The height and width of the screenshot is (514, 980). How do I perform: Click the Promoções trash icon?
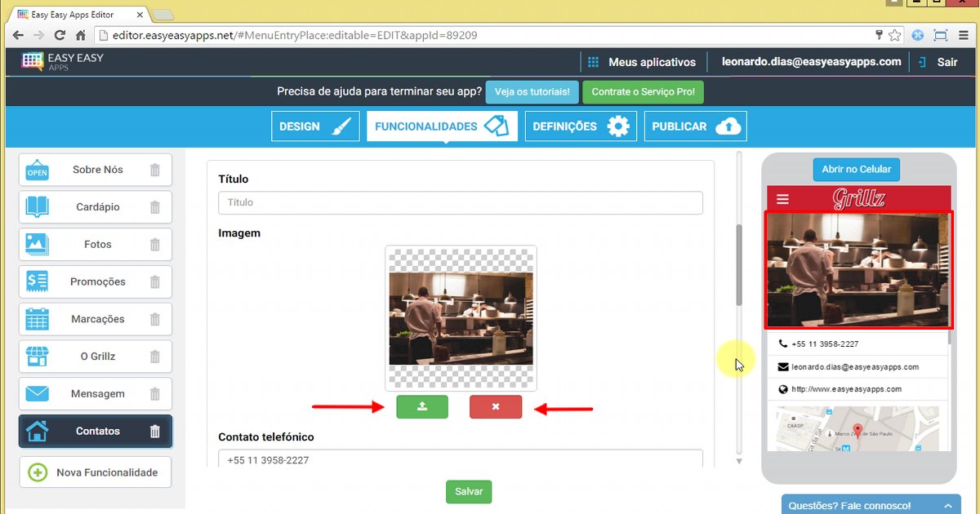pos(155,282)
